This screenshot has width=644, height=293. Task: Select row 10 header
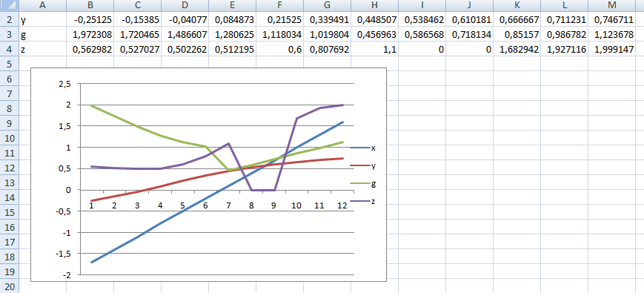coord(10,139)
